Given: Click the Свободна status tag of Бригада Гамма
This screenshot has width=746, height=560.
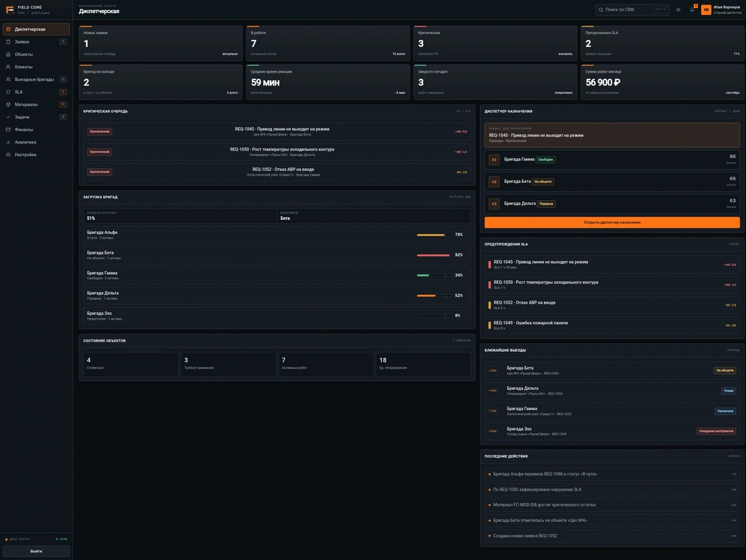Looking at the screenshot, I should pos(545,160).
